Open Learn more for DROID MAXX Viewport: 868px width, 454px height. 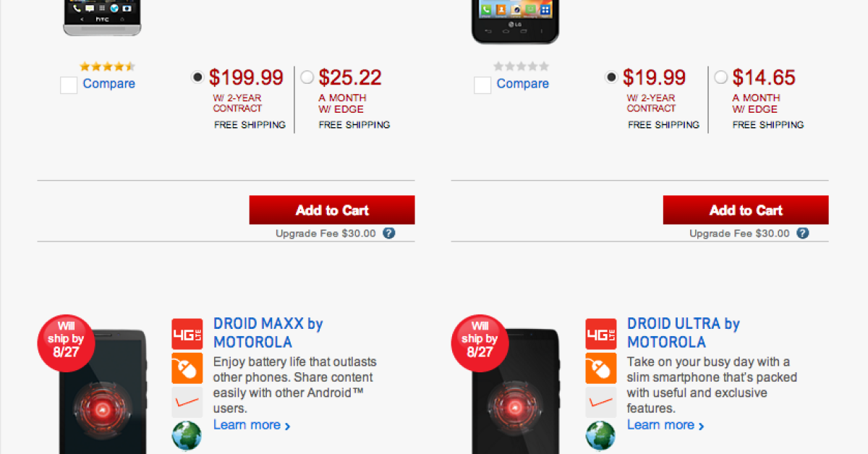[251, 425]
